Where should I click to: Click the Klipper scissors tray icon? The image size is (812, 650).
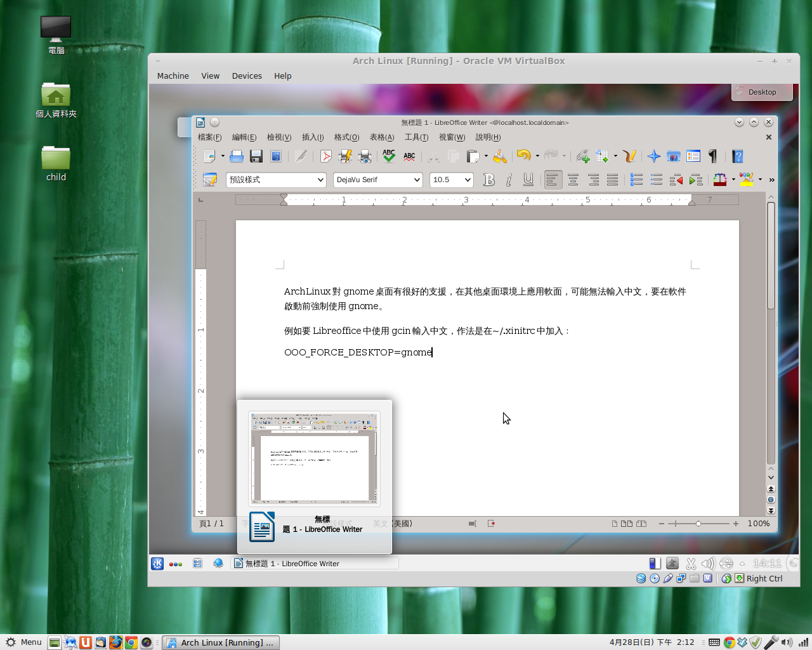[691, 563]
